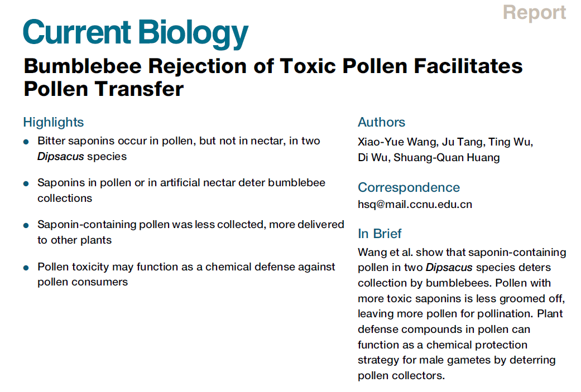Image resolution: width=581 pixels, height=392 pixels.
Task: Click the Current Biology journal logo
Action: tap(135, 32)
